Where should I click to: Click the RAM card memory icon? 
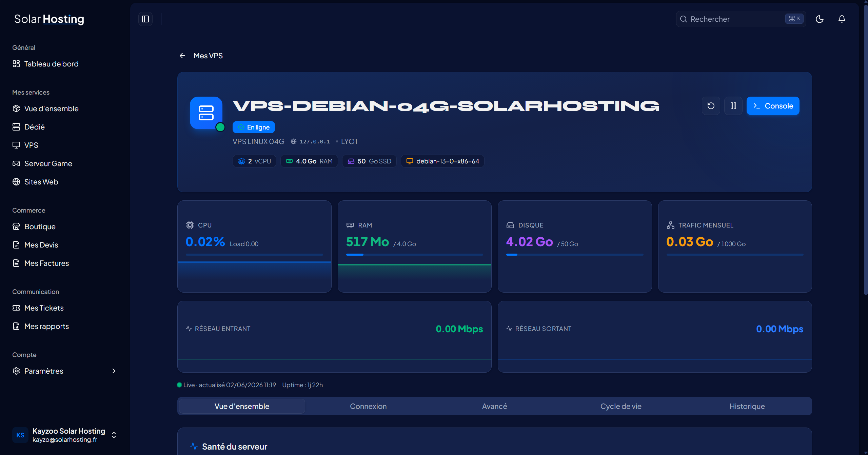pyautogui.click(x=350, y=225)
